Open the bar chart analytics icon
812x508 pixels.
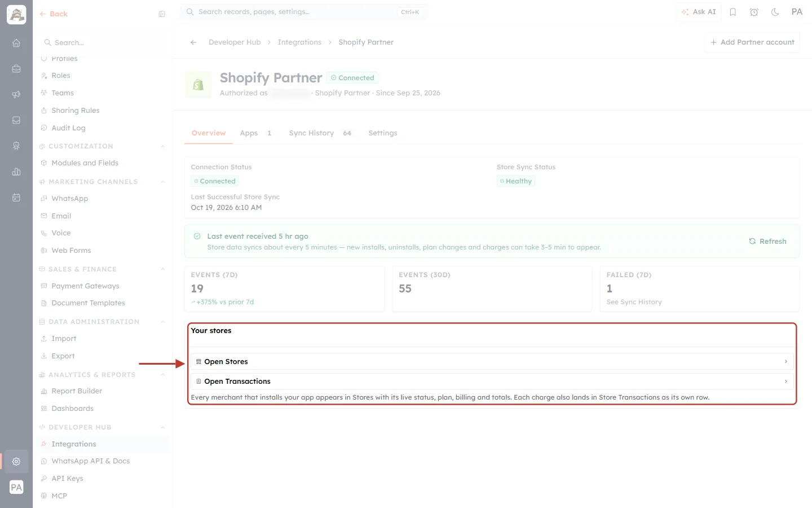point(16,172)
